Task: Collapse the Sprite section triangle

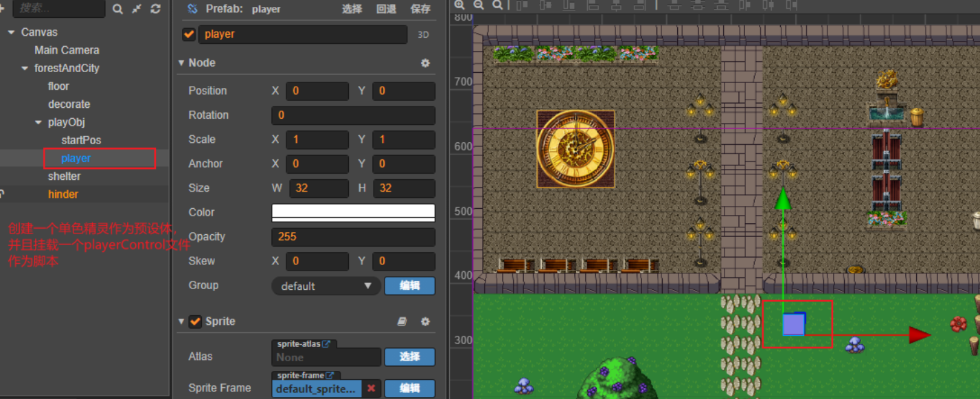Action: tap(181, 321)
